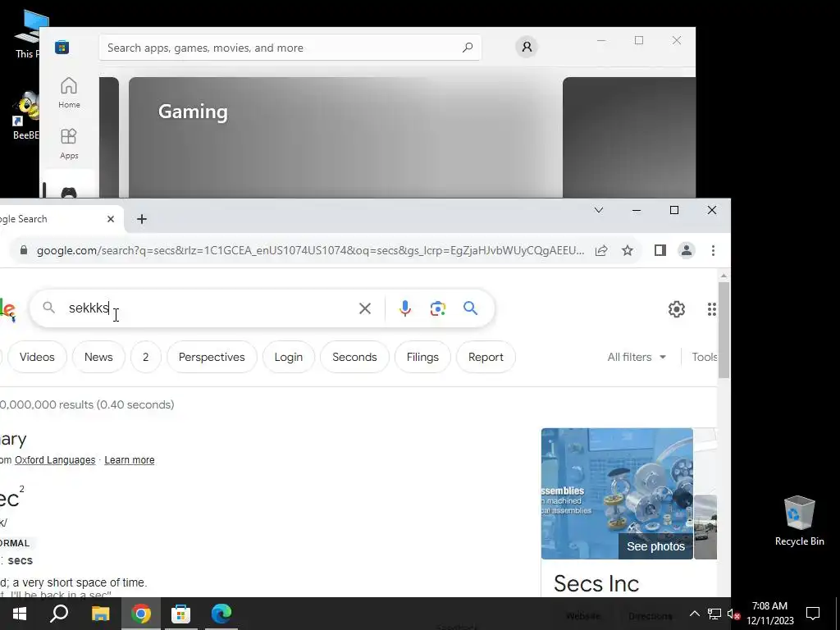Switch to Chrome in taskbar
840x630 pixels.
(141, 614)
